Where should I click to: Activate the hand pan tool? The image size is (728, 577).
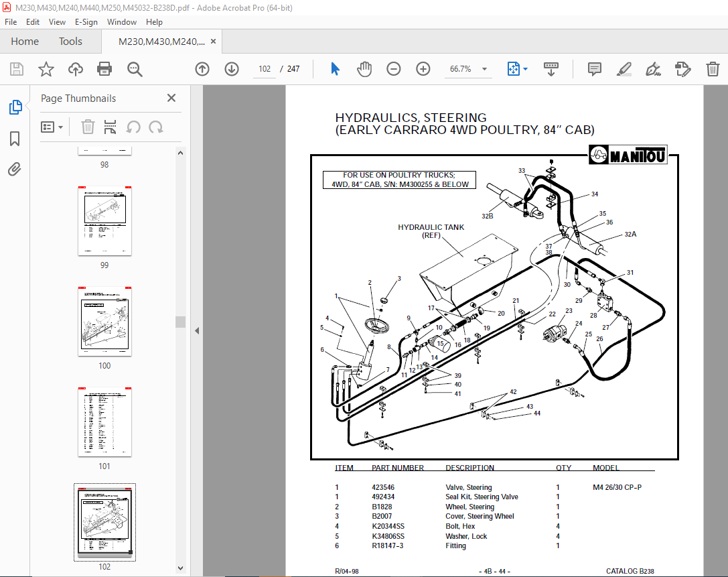(364, 69)
